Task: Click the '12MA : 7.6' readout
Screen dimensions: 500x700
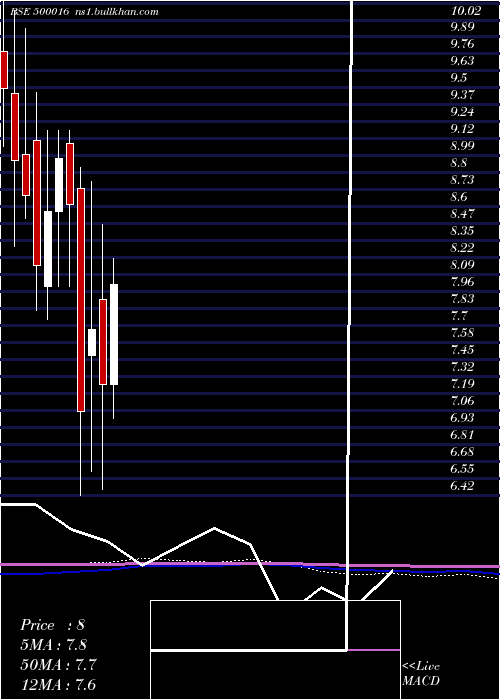Action: (58, 684)
